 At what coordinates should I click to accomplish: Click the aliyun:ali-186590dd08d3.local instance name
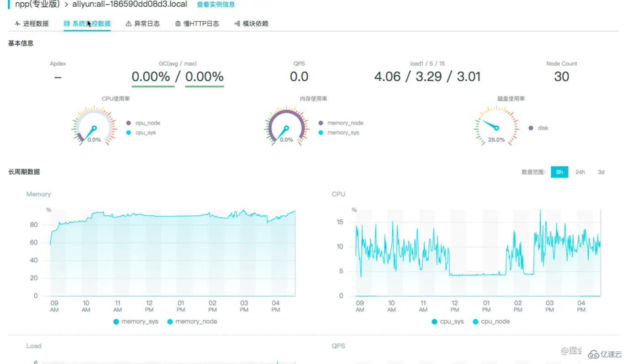pyautogui.click(x=130, y=4)
